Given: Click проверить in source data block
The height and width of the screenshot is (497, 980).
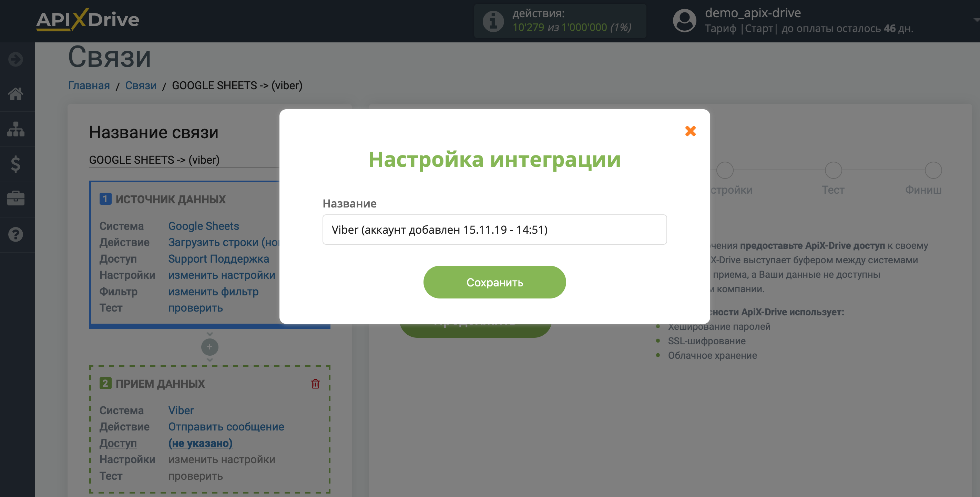Looking at the screenshot, I should click(195, 307).
